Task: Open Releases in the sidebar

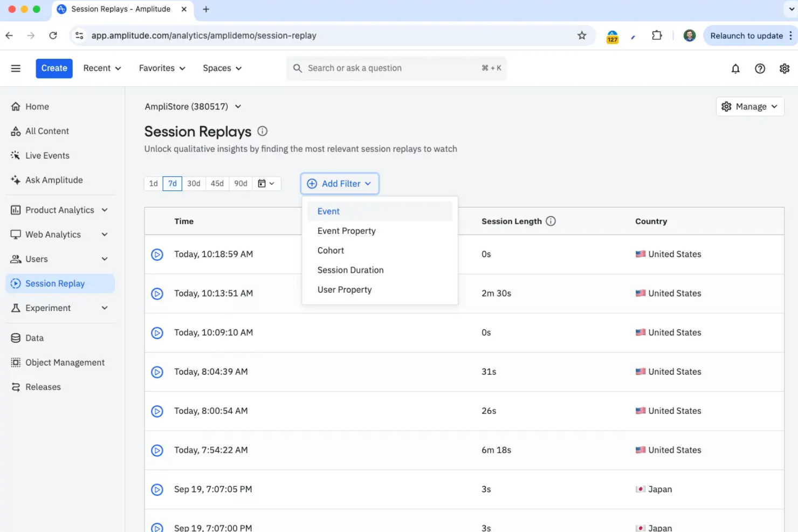Action: pyautogui.click(x=60, y=387)
